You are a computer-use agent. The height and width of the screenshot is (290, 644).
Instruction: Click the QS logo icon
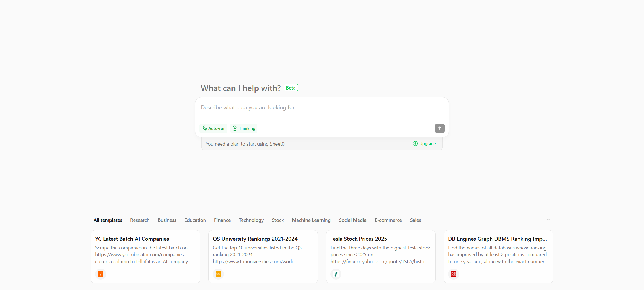coord(218,274)
